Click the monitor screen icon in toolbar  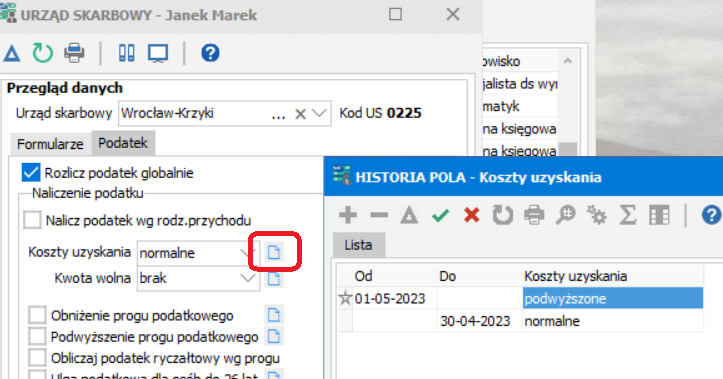tap(158, 53)
